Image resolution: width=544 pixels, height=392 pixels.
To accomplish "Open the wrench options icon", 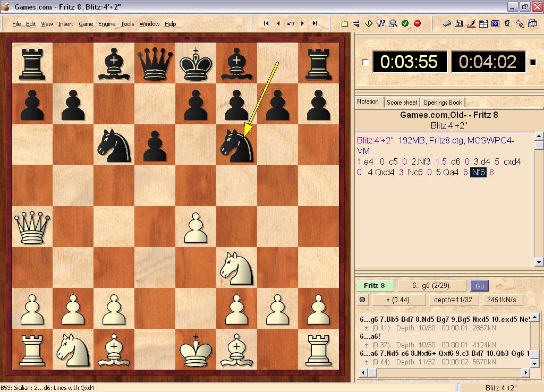I will pyautogui.click(x=520, y=23).
